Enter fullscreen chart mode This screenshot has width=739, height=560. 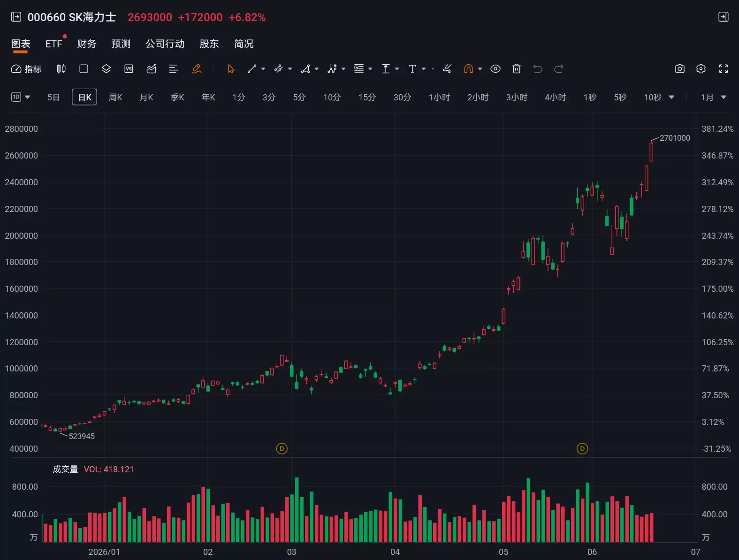724,69
